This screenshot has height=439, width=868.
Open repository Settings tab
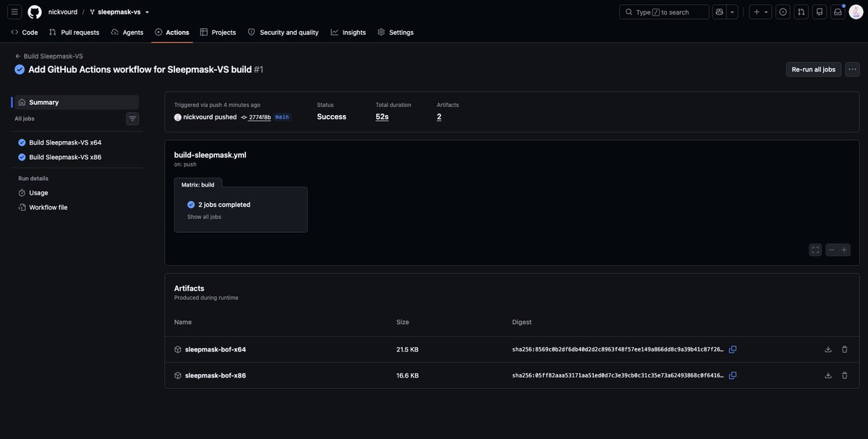pos(396,32)
